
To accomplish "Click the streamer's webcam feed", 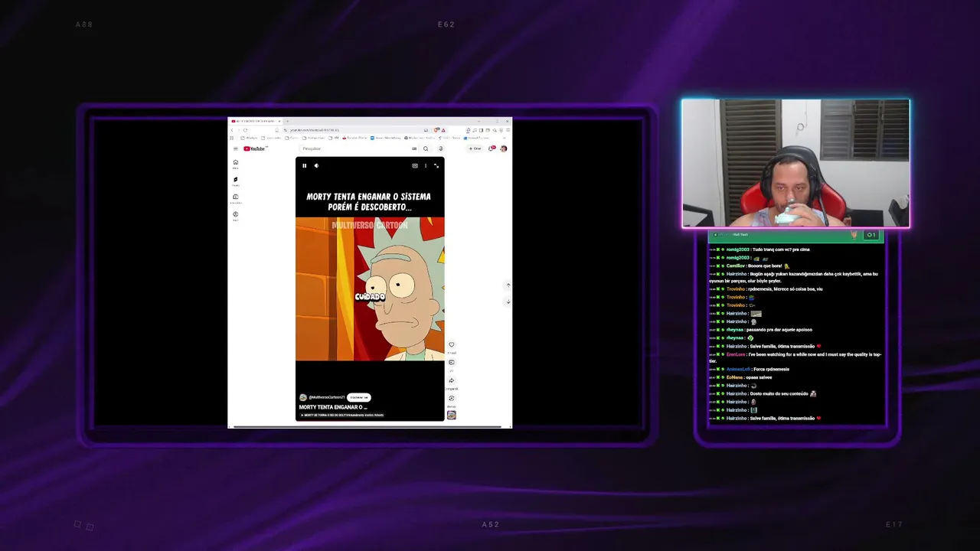I will [x=795, y=164].
